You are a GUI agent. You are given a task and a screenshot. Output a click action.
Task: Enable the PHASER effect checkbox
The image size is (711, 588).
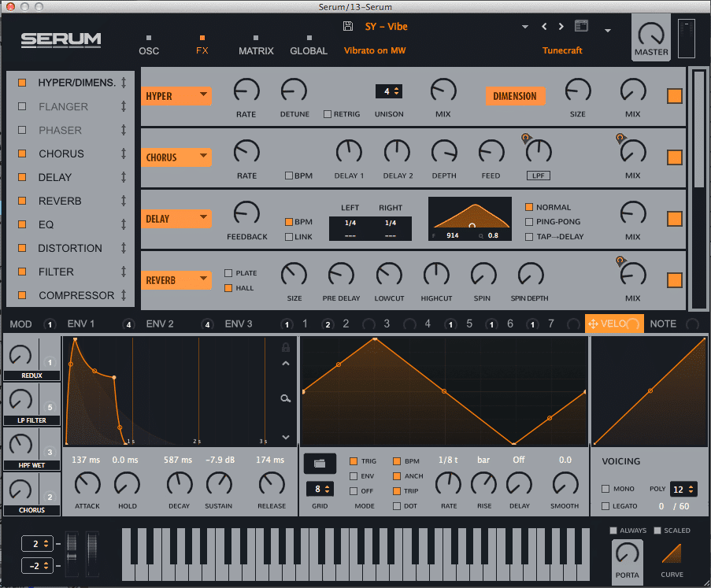[x=22, y=130]
